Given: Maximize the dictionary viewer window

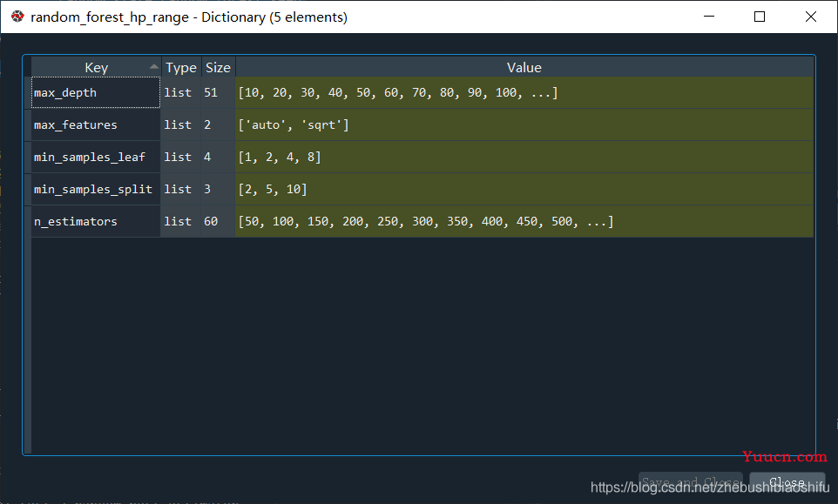Looking at the screenshot, I should 760,17.
